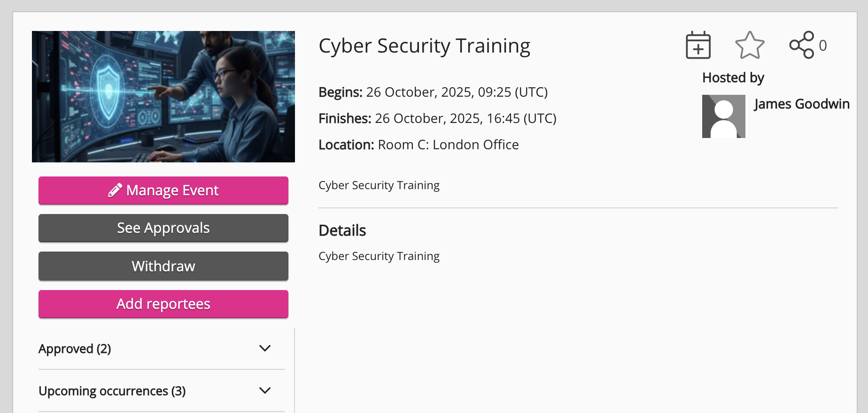Select the host name James Goodwin

[801, 104]
